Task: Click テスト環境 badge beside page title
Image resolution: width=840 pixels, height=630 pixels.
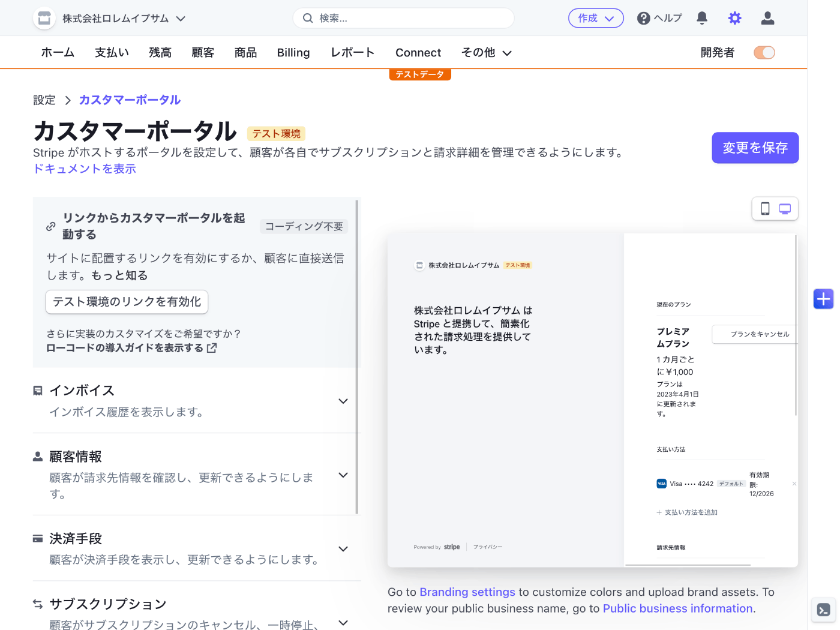Action: 276,134
